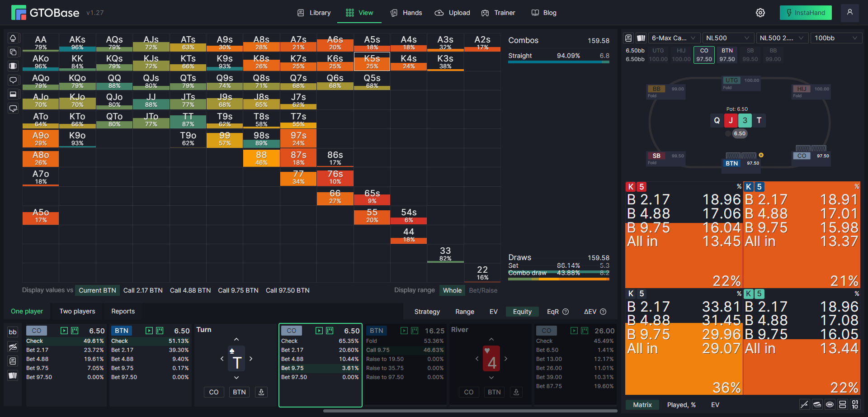
Task: Click the download icon under the Turn card
Action: pyautogui.click(x=261, y=392)
